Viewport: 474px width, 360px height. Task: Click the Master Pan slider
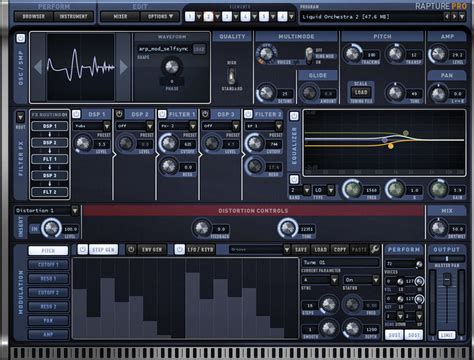pos(447,259)
